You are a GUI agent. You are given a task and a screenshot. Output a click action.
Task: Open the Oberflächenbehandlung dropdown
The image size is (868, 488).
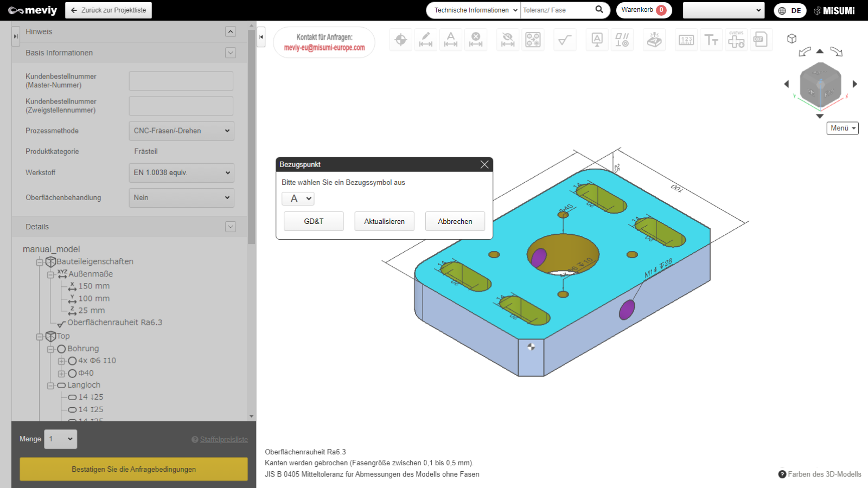coord(181,197)
